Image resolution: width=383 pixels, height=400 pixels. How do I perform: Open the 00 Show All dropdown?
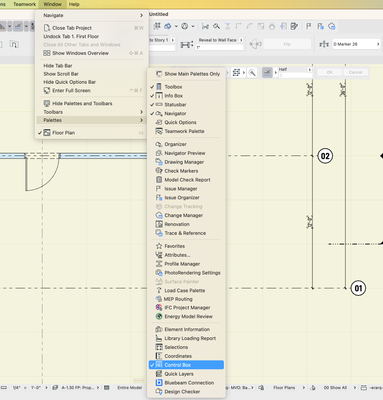tap(339, 388)
